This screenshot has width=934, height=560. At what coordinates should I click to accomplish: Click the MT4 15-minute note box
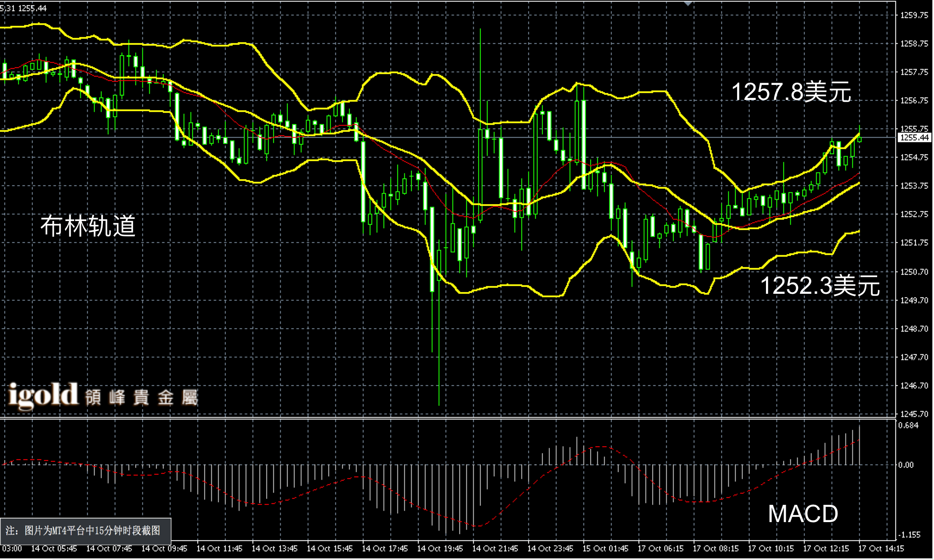click(x=85, y=531)
